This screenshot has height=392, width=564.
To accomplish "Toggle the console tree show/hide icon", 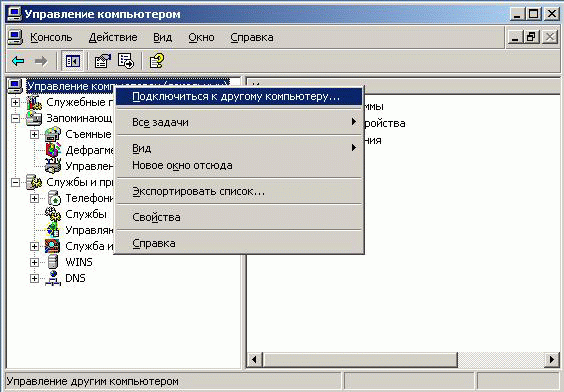I will click(72, 61).
